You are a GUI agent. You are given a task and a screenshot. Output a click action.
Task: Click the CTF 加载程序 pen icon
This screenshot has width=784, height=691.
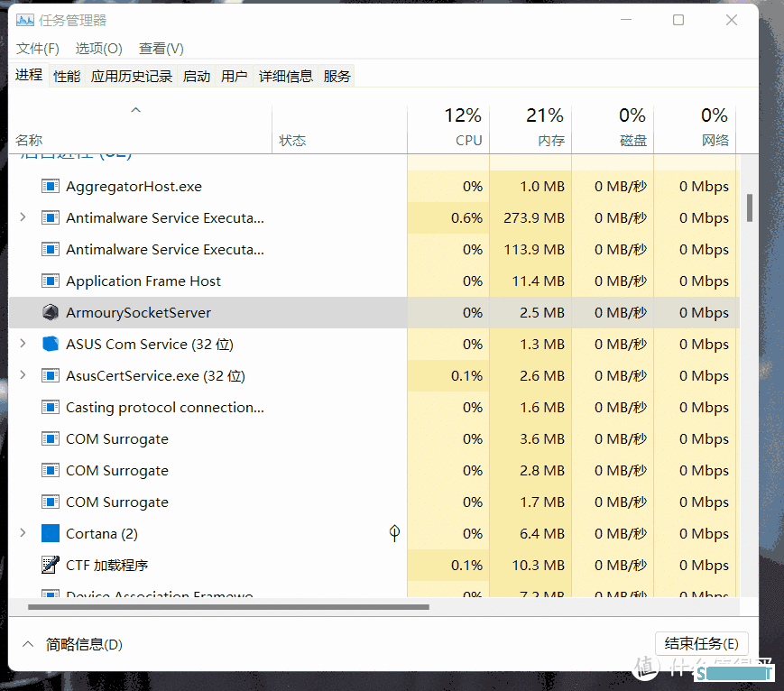[50, 565]
